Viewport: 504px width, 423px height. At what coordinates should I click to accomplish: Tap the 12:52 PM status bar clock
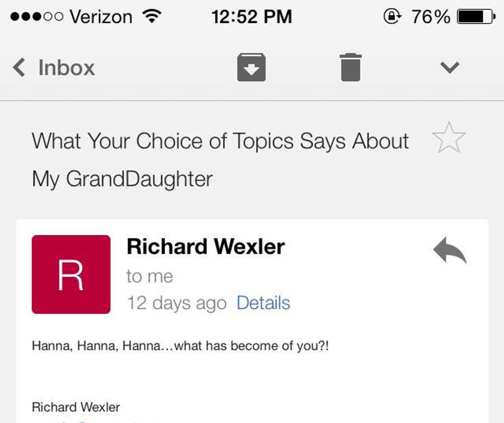point(251,17)
